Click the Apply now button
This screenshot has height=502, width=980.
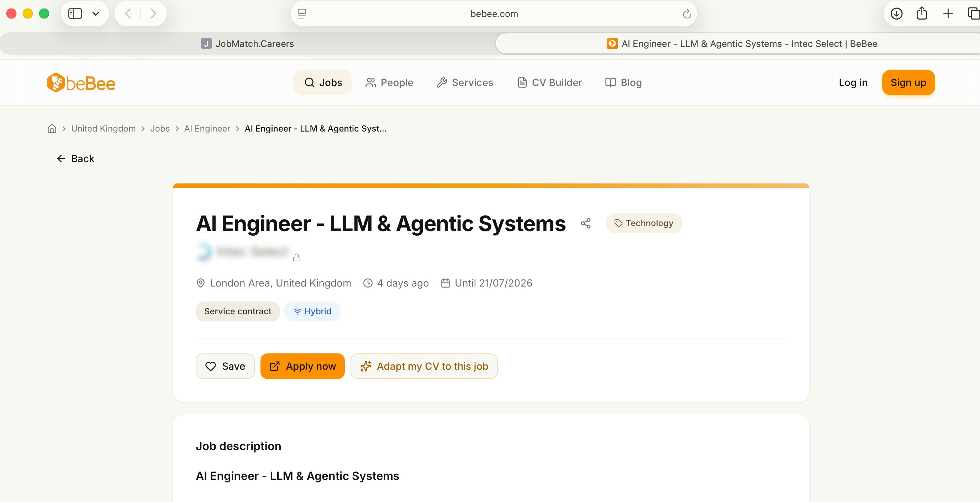click(x=302, y=366)
